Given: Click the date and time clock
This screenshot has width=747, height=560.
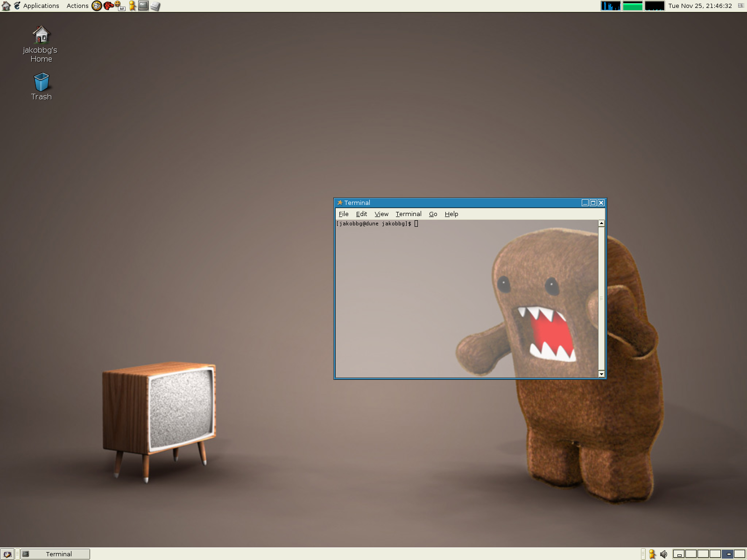Looking at the screenshot, I should point(700,6).
